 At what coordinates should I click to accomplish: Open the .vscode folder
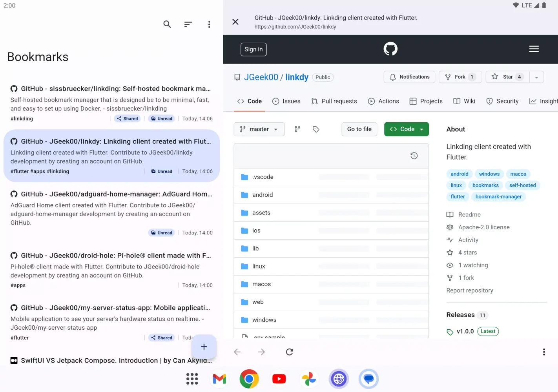(263, 177)
